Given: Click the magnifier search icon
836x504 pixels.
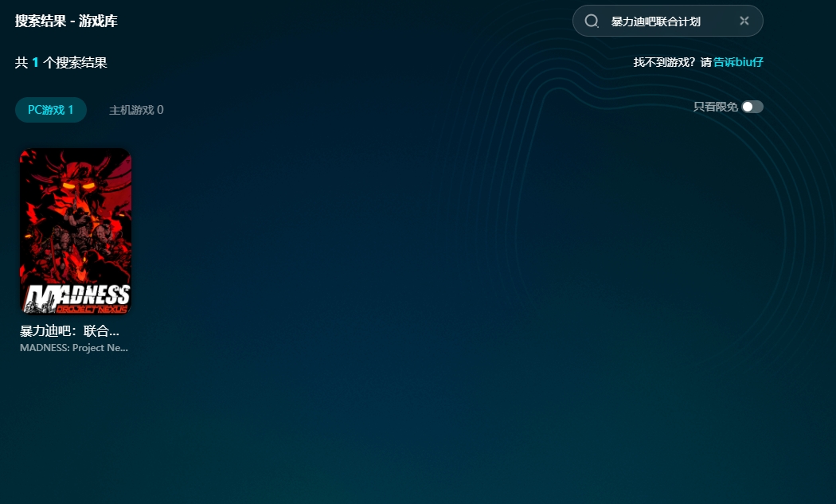Looking at the screenshot, I should 592,21.
